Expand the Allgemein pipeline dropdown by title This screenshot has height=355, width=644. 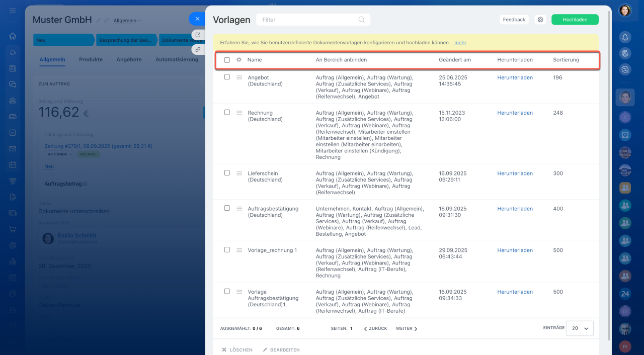[127, 21]
